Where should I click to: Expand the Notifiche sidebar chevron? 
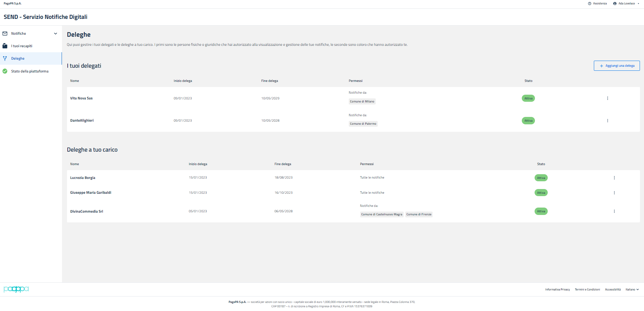tap(56, 33)
